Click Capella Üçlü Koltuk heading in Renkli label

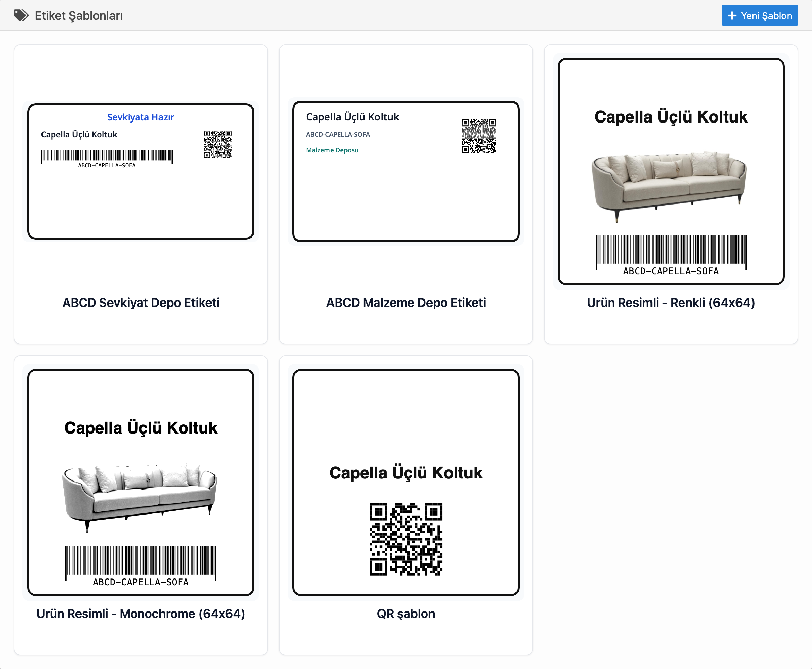coord(671,117)
